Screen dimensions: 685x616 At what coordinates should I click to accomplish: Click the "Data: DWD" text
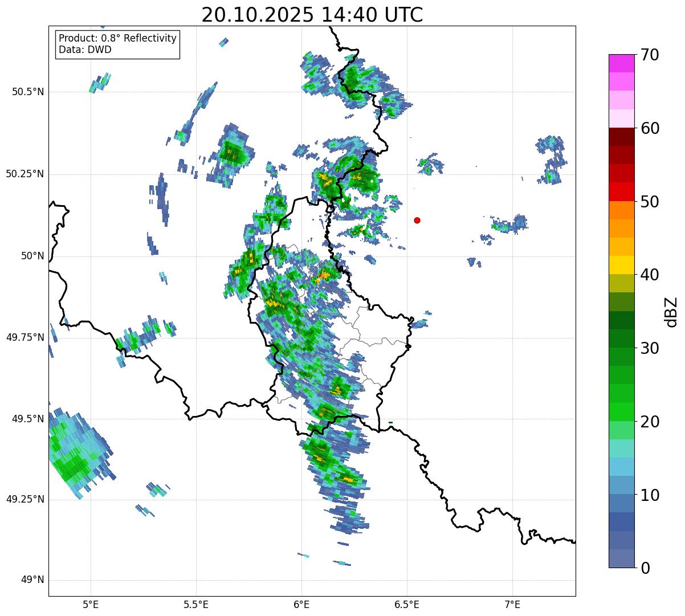click(x=85, y=50)
